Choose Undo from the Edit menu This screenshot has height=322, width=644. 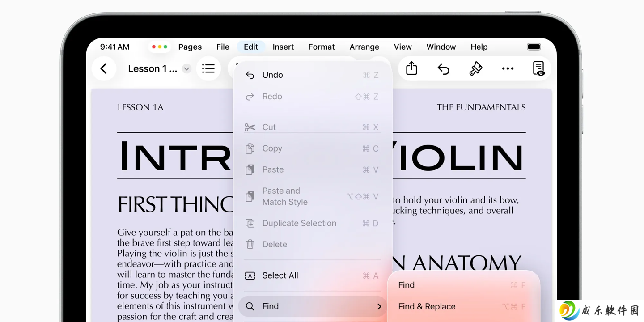pos(312,75)
